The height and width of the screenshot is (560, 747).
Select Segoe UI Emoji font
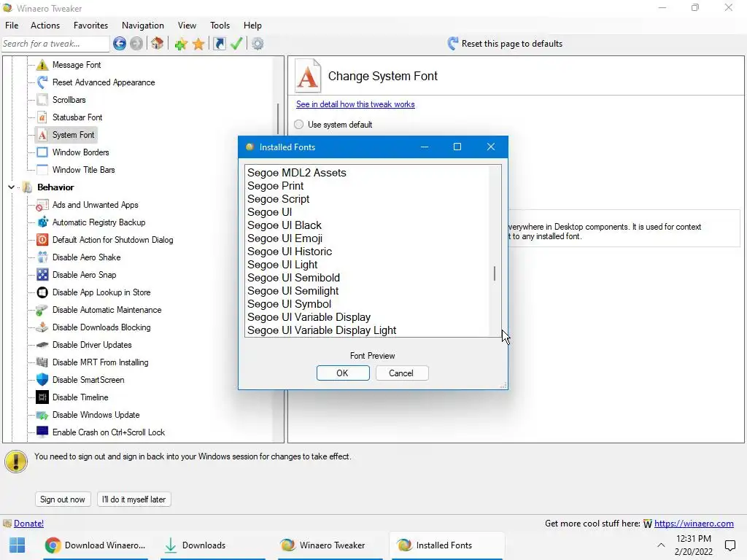coord(285,238)
